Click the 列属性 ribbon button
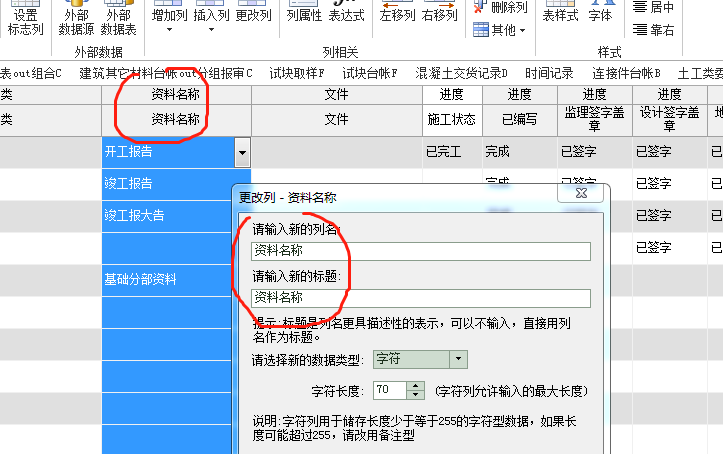The width and height of the screenshot is (723, 454). coord(304,15)
